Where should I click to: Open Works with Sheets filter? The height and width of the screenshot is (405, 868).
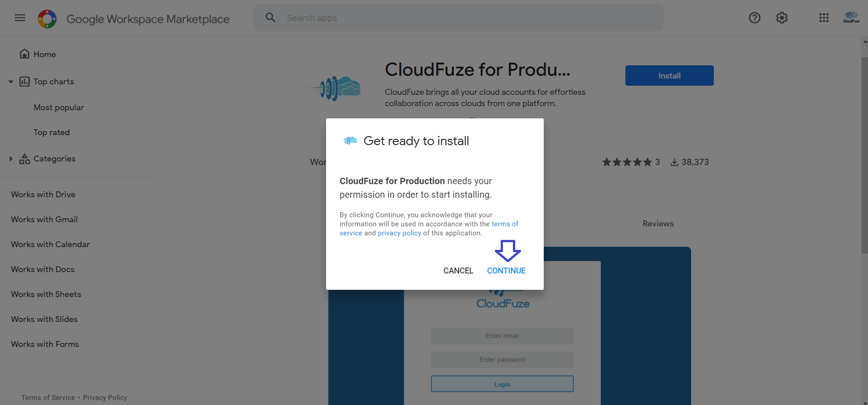[46, 294]
